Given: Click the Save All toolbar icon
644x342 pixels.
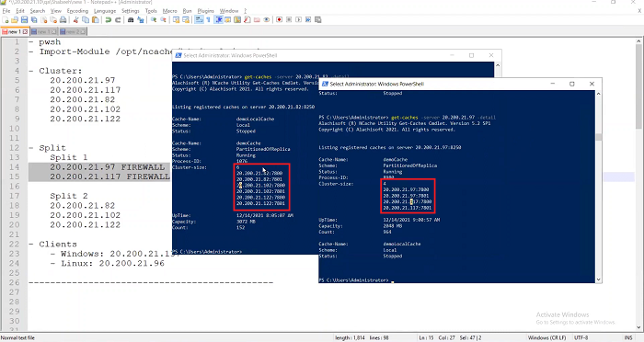Looking at the screenshot, I should (x=34, y=19).
